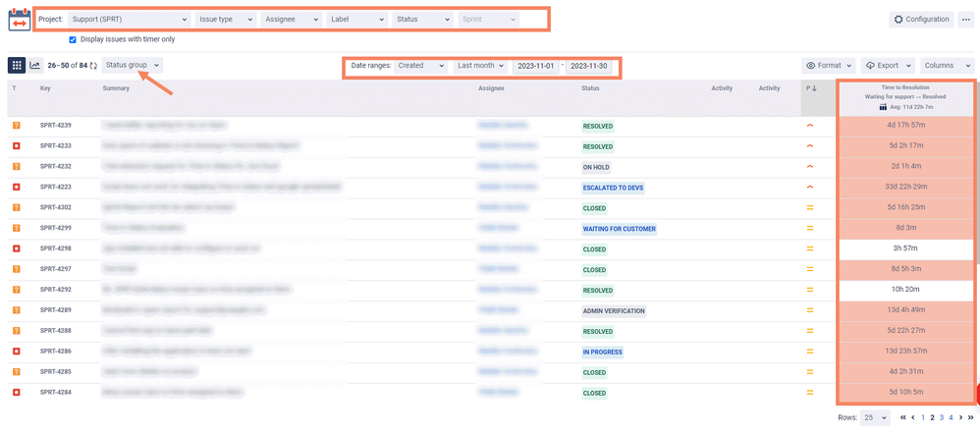Open the three-dots more options menu
Viewport: 980px width, 436px height.
(965, 20)
